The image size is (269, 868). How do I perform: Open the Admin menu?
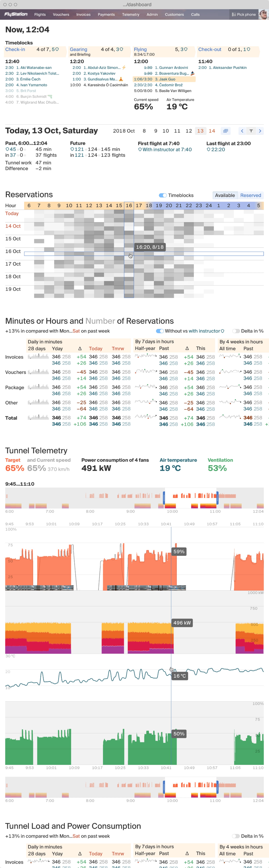click(x=152, y=14)
